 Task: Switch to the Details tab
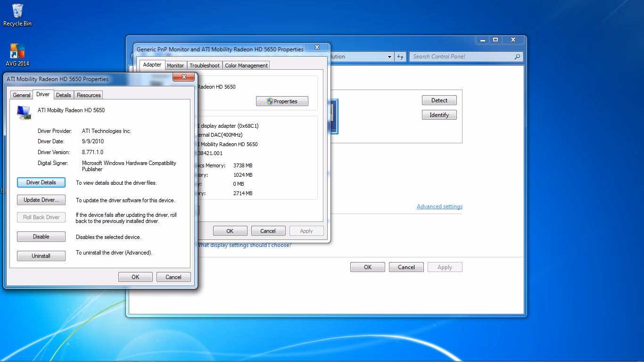tap(64, 95)
